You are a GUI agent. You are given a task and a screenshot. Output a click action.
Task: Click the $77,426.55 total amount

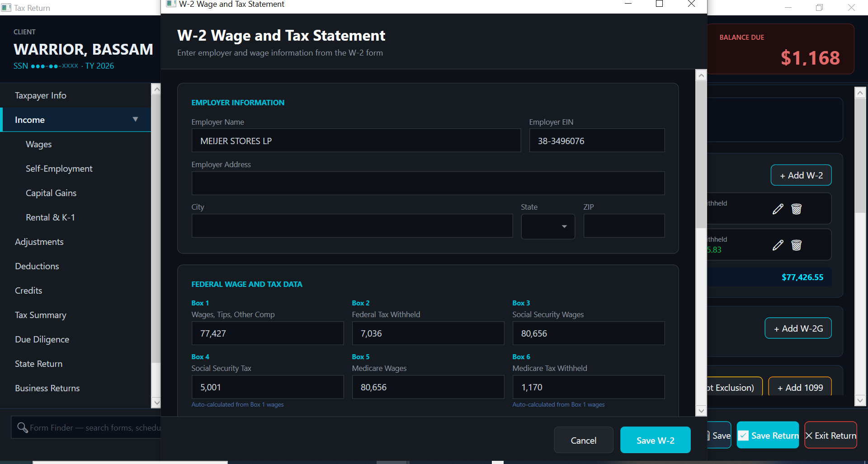802,277
